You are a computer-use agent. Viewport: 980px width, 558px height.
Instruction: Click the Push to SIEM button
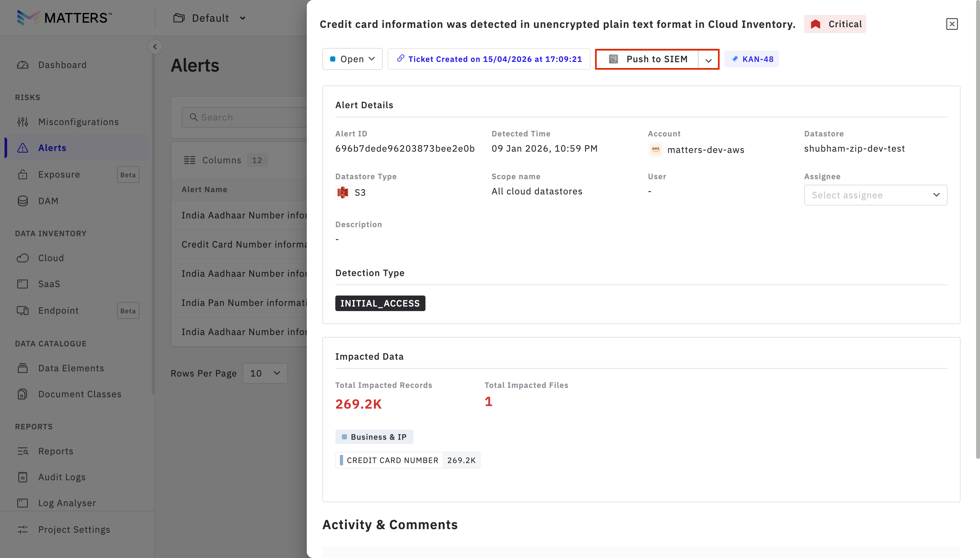(649, 59)
